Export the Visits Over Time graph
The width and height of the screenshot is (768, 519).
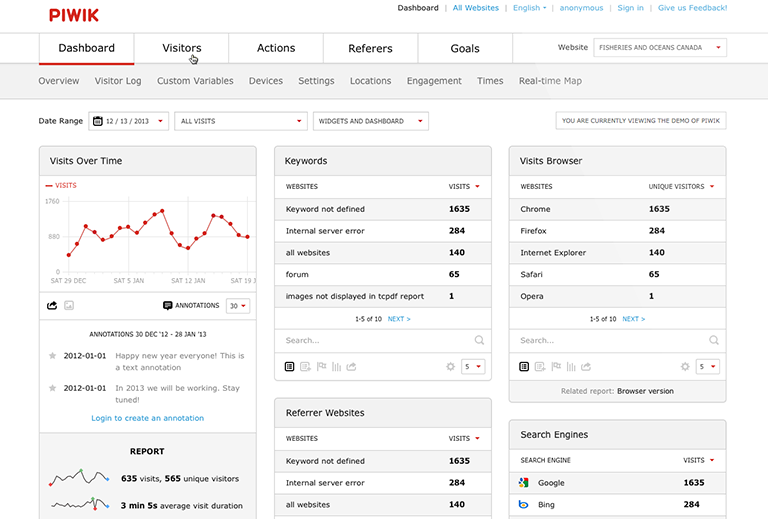click(52, 306)
